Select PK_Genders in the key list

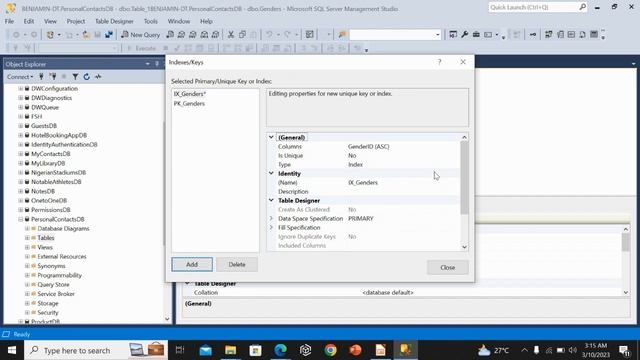tap(189, 104)
